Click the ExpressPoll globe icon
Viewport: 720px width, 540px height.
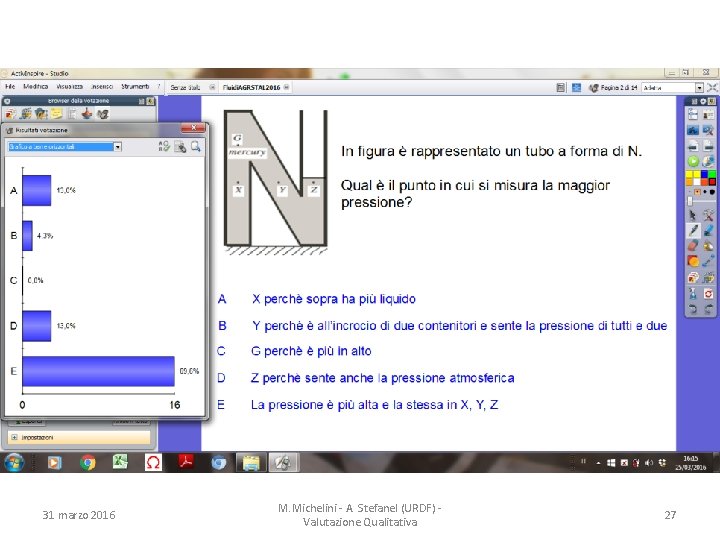point(709,161)
